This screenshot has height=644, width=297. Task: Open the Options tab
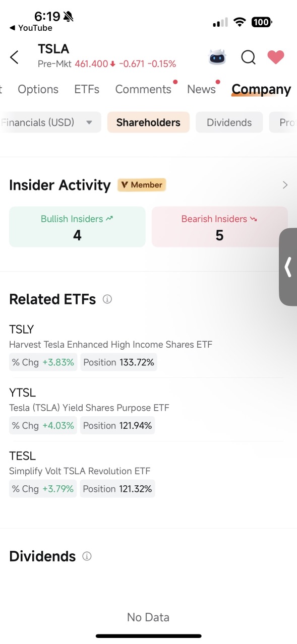click(38, 89)
